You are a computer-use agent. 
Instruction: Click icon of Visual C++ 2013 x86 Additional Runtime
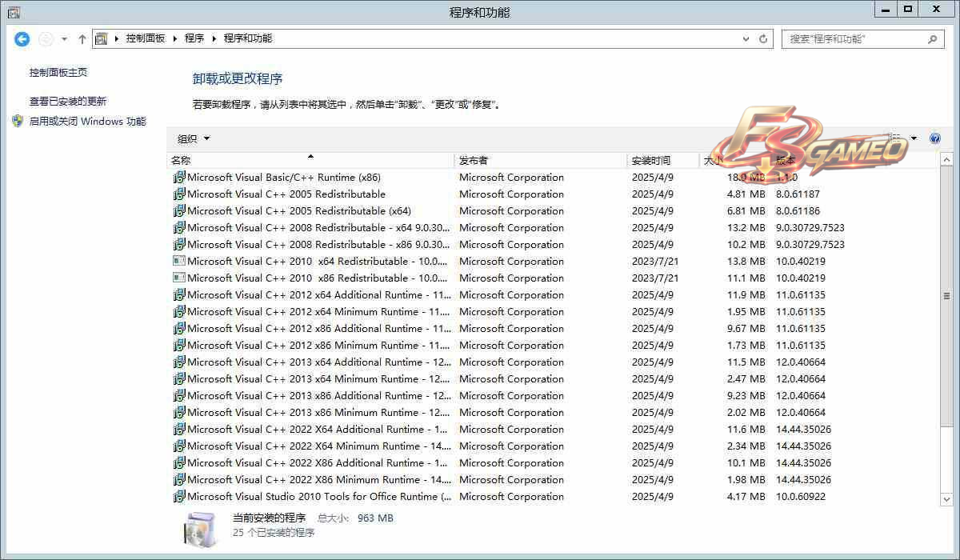[179, 396]
